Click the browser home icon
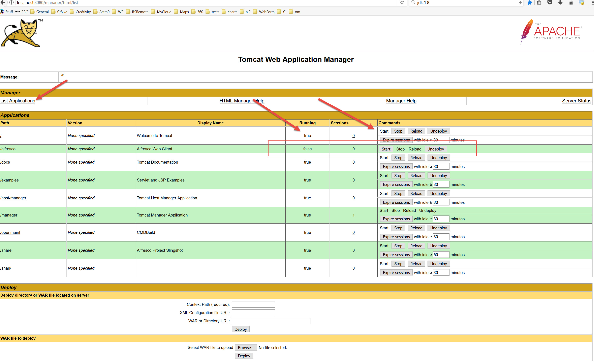This screenshot has height=364, width=594. point(571,3)
